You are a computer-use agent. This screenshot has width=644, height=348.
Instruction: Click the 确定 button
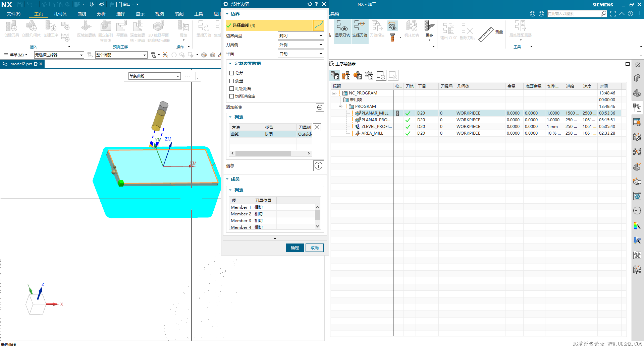tap(295, 248)
